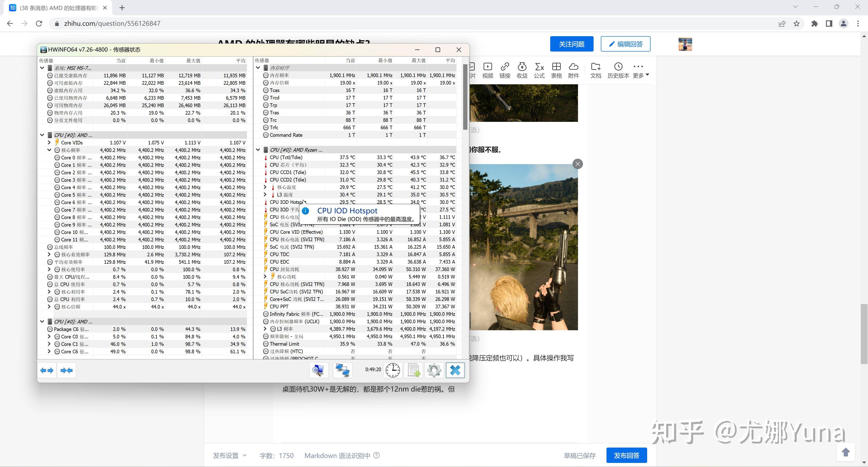Image resolution: width=868 pixels, height=467 pixels.
Task: Click the Zhihu page vertical scrollbar
Action: point(864,334)
